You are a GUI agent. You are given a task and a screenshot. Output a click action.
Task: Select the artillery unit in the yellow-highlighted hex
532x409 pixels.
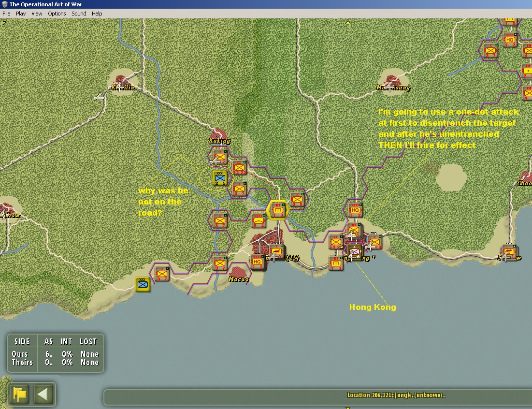click(x=278, y=210)
